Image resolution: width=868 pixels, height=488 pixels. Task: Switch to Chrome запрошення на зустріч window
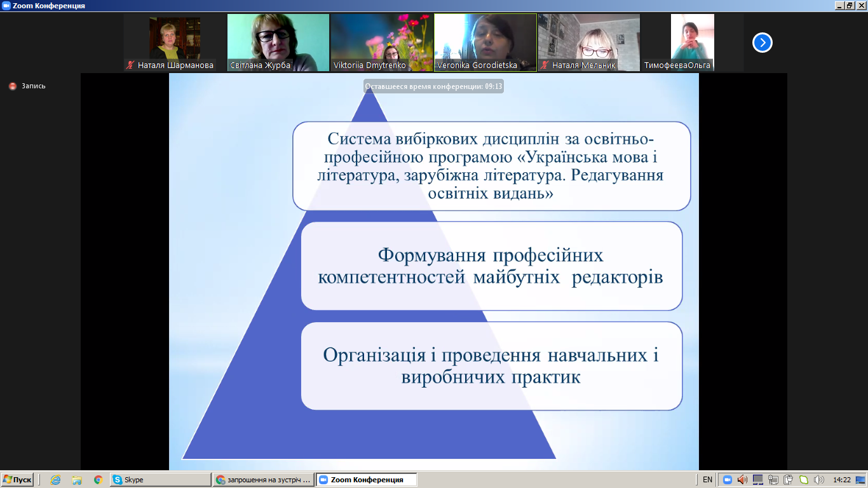click(264, 480)
